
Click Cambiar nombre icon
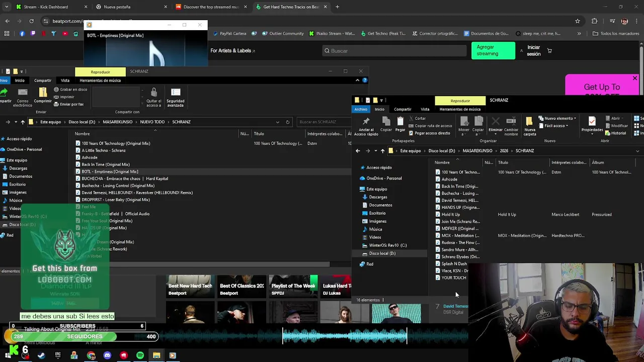[x=511, y=121]
